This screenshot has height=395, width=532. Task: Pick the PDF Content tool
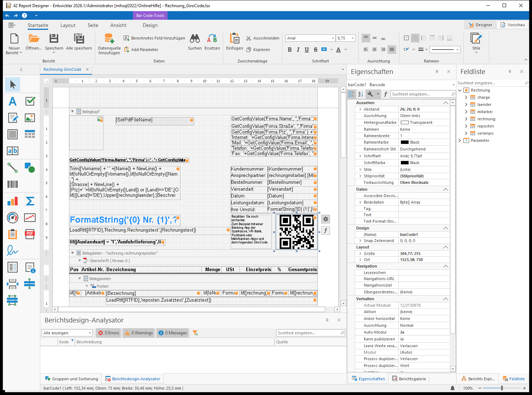coord(30,234)
